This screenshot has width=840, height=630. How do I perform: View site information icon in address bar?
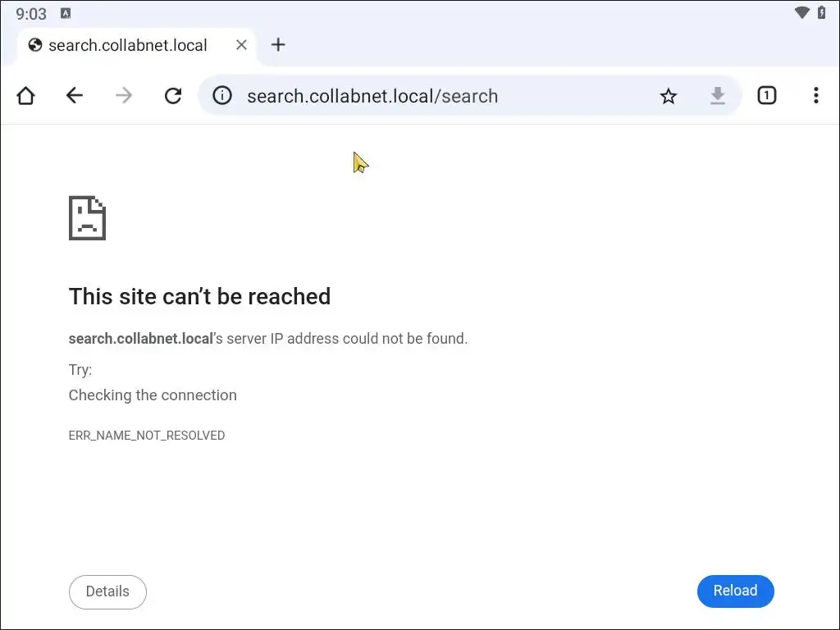222,96
